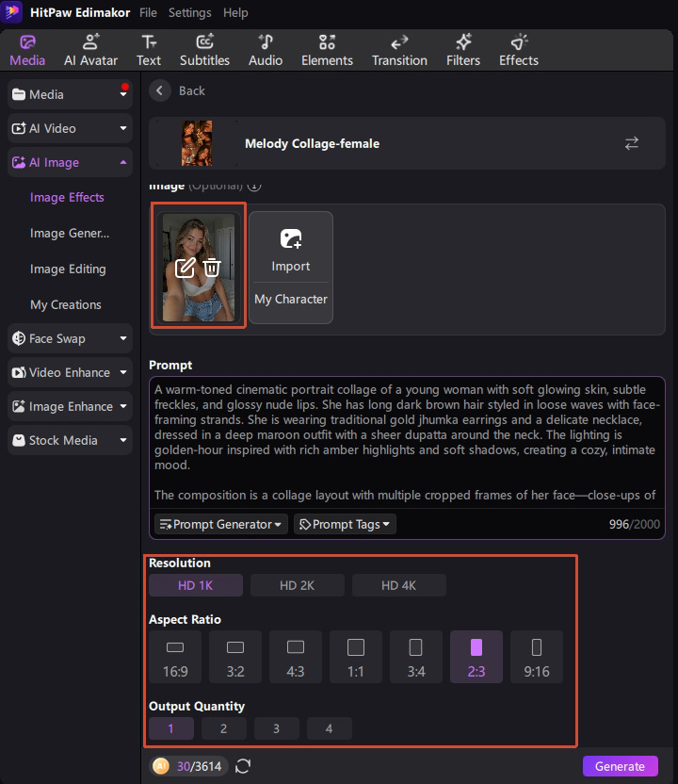Viewport: 678px width, 784px height.
Task: Open the Transition tab
Action: (x=399, y=51)
